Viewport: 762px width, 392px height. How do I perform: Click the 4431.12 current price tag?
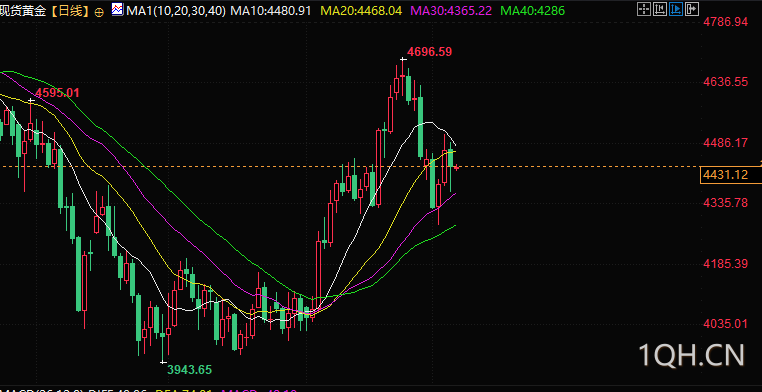731,175
